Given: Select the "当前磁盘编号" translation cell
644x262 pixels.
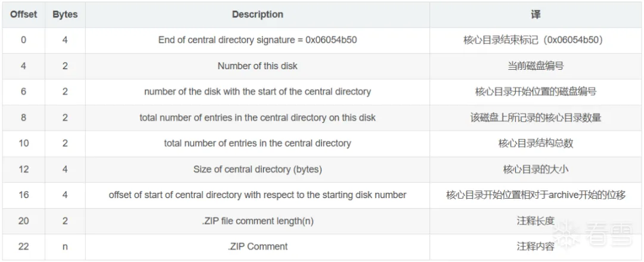Looking at the screenshot, I should [535, 66].
